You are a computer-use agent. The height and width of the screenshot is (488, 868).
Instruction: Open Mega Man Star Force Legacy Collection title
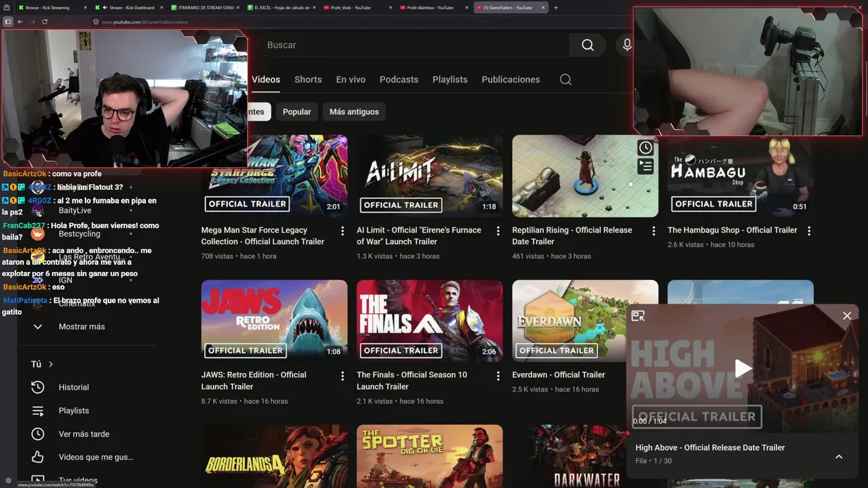point(263,236)
